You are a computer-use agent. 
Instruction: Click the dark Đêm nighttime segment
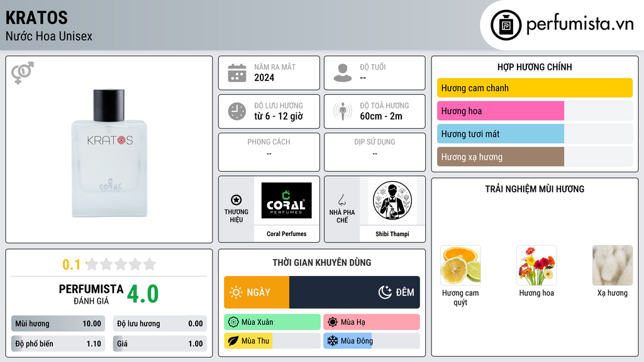[355, 292]
